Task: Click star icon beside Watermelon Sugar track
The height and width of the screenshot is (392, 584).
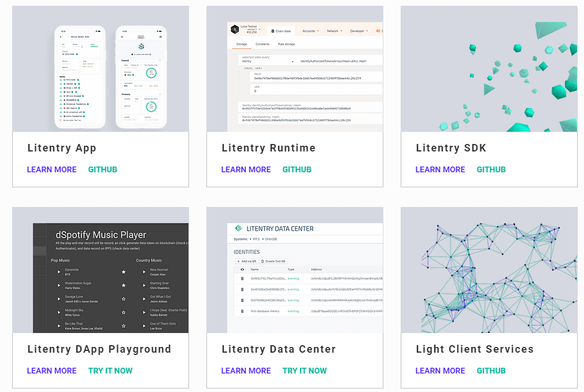Action: pos(124,286)
